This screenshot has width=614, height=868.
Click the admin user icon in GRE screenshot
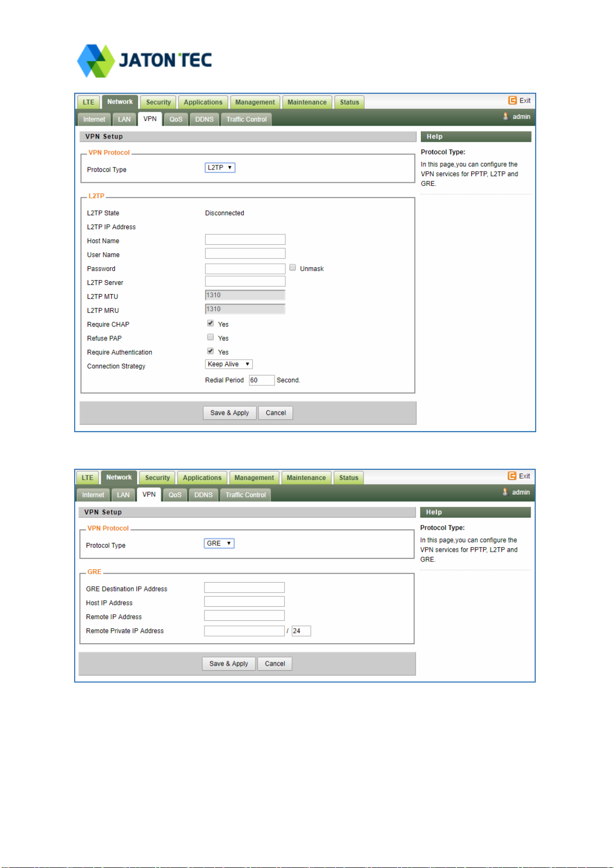tap(505, 492)
